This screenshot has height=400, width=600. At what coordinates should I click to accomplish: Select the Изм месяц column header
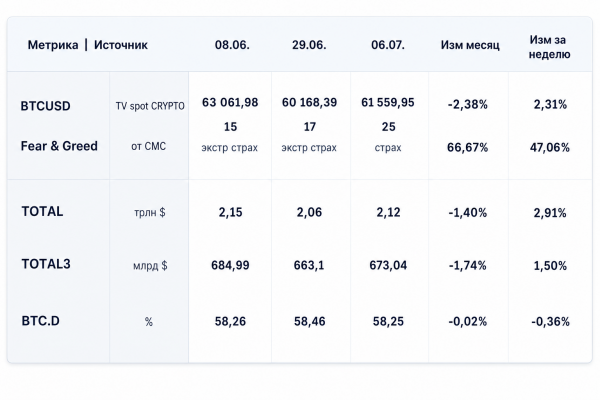tap(470, 45)
